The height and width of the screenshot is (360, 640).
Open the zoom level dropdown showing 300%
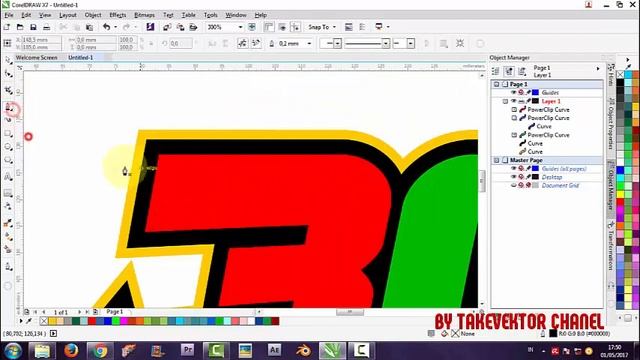click(240, 27)
